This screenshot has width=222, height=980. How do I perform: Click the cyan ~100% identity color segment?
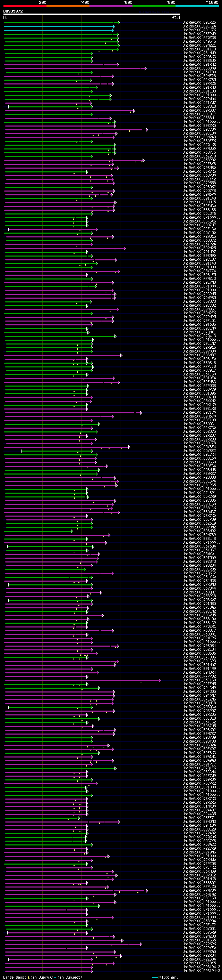coord(197,6)
